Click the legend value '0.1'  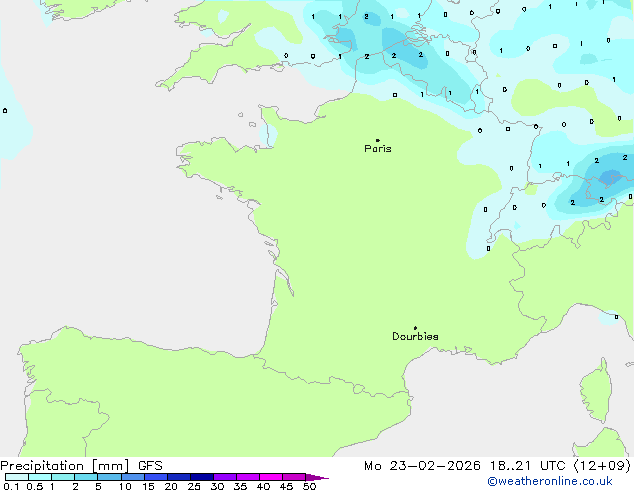click(x=11, y=486)
